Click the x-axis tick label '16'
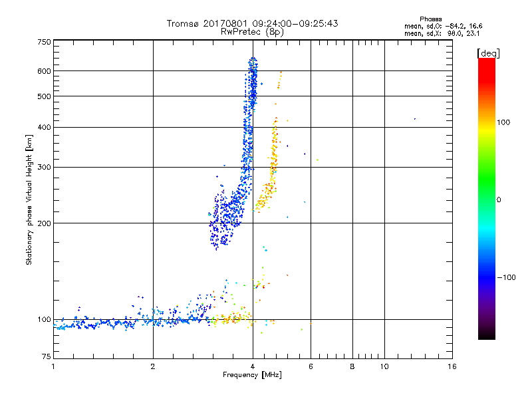This screenshot has width=532, height=399. click(x=452, y=366)
